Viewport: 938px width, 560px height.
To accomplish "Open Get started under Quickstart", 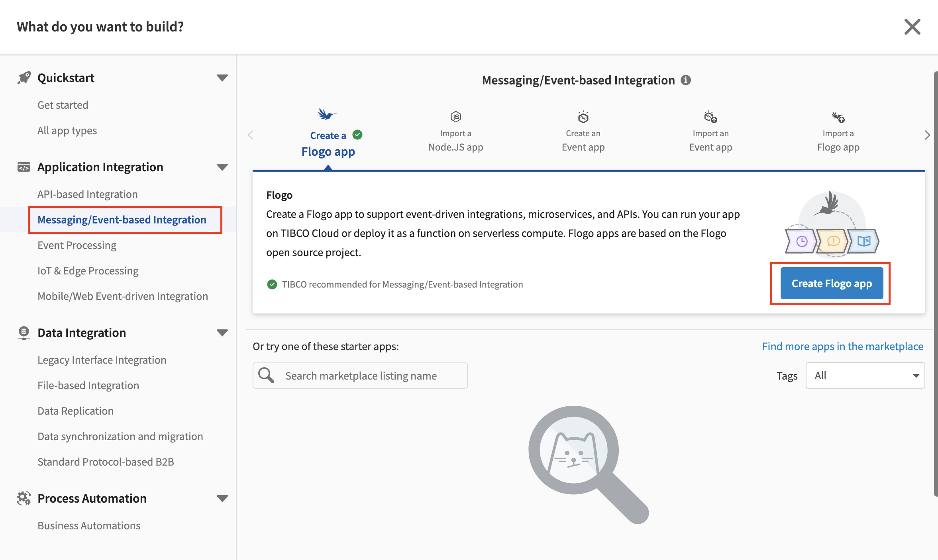I will [63, 105].
